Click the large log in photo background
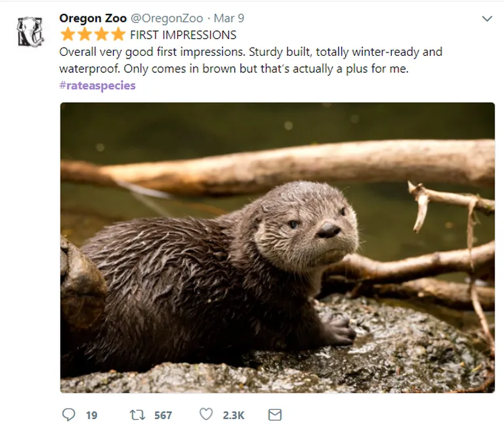 pos(278,166)
